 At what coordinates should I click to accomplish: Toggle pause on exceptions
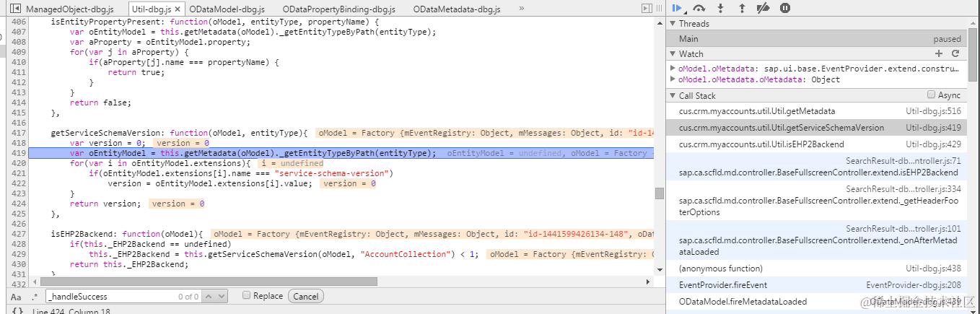point(784,8)
